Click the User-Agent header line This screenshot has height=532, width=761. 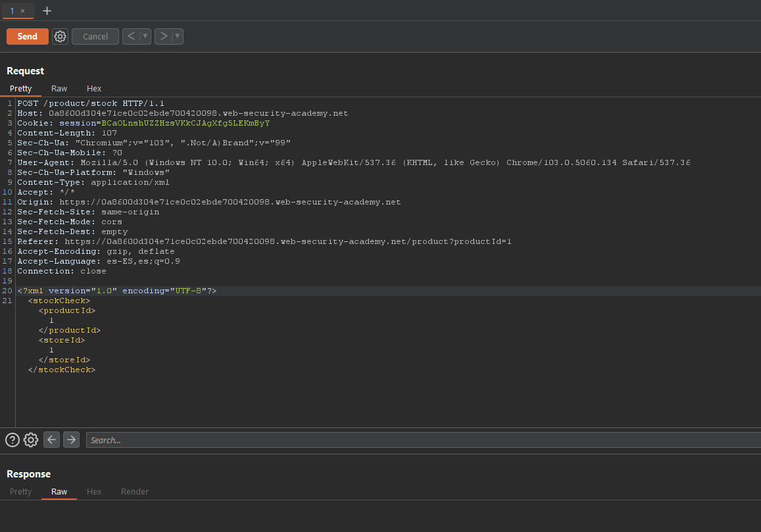354,162
